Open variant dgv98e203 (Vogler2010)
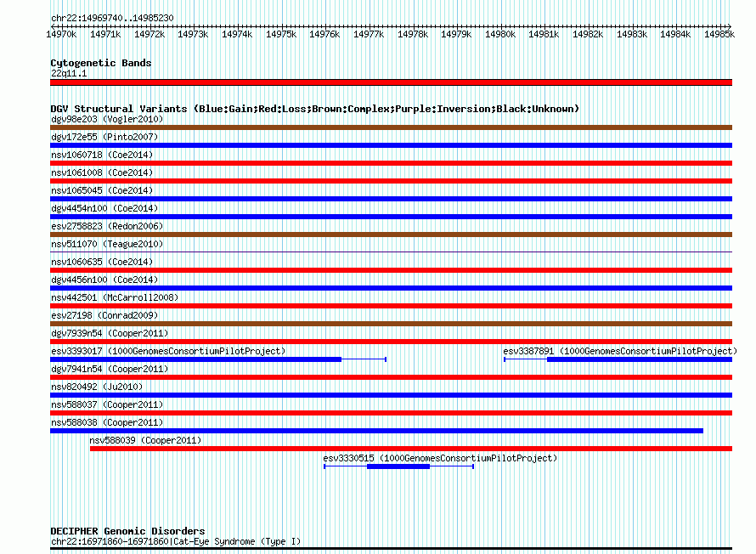This screenshot has width=756, height=554. 107,119
